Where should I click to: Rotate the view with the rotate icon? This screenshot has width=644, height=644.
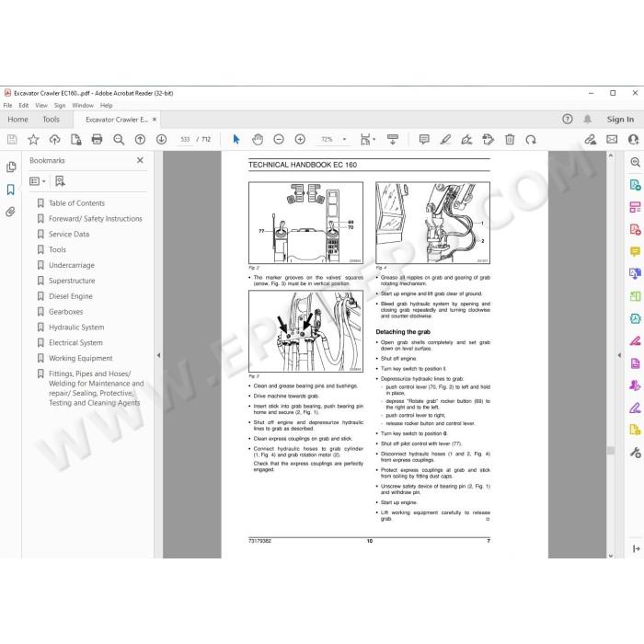531,140
